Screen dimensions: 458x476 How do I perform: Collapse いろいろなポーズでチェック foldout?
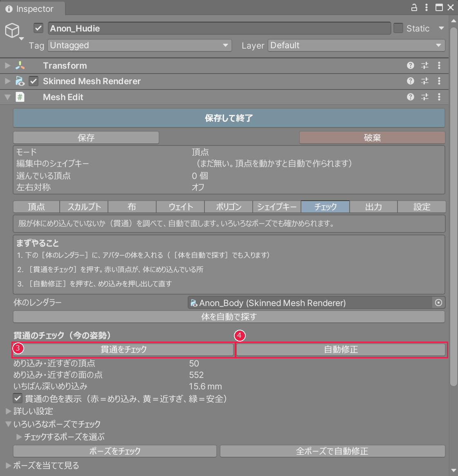tap(9, 424)
